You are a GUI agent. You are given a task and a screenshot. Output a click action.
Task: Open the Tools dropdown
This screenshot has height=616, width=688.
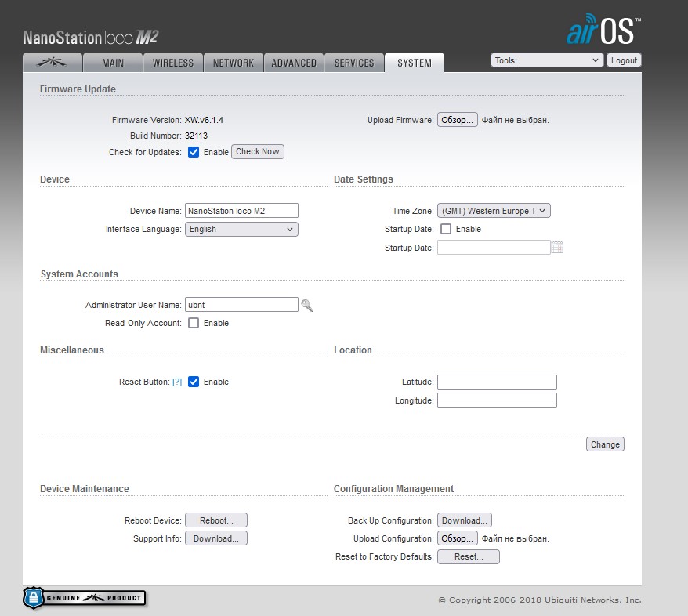[547, 60]
